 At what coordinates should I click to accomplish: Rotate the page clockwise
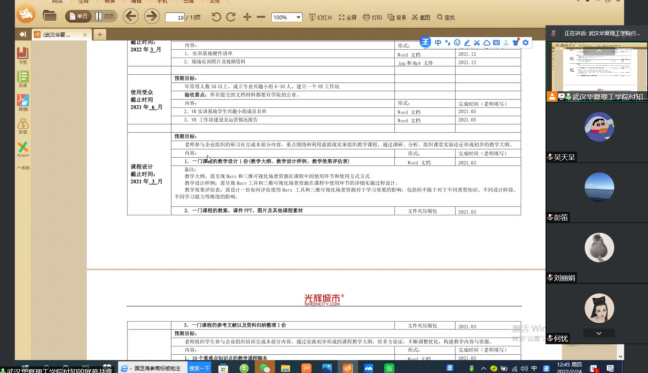point(231,17)
